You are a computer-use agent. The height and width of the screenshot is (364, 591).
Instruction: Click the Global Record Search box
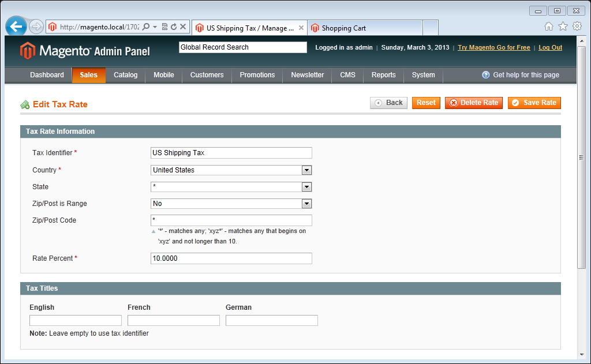pos(242,47)
